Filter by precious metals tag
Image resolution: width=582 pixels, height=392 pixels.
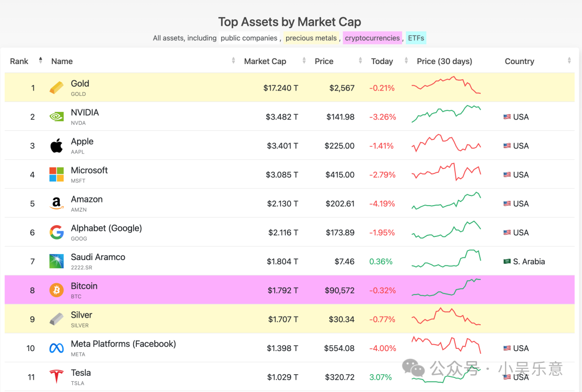point(311,38)
